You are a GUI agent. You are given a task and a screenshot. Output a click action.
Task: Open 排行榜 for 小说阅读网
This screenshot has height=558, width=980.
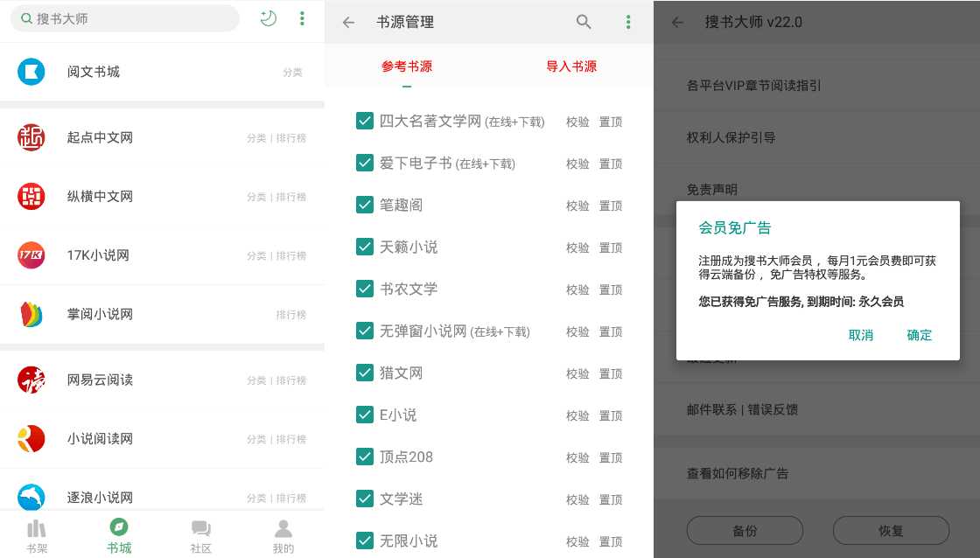(291, 439)
